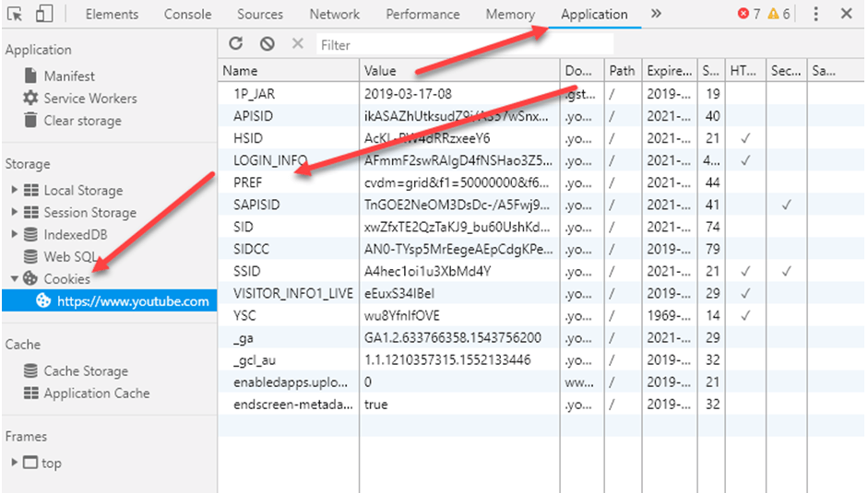Collapse the Cookies tree node
The width and height of the screenshot is (868, 493).
coord(14,278)
